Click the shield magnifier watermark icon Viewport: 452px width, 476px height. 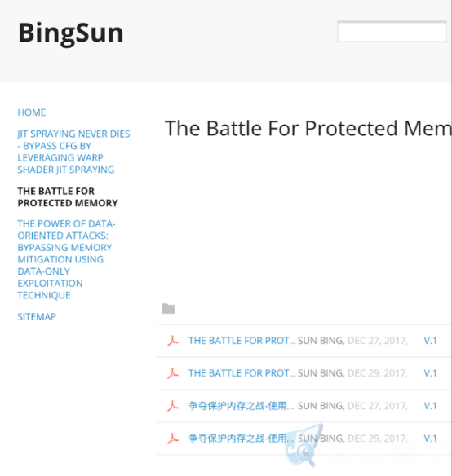(304, 445)
